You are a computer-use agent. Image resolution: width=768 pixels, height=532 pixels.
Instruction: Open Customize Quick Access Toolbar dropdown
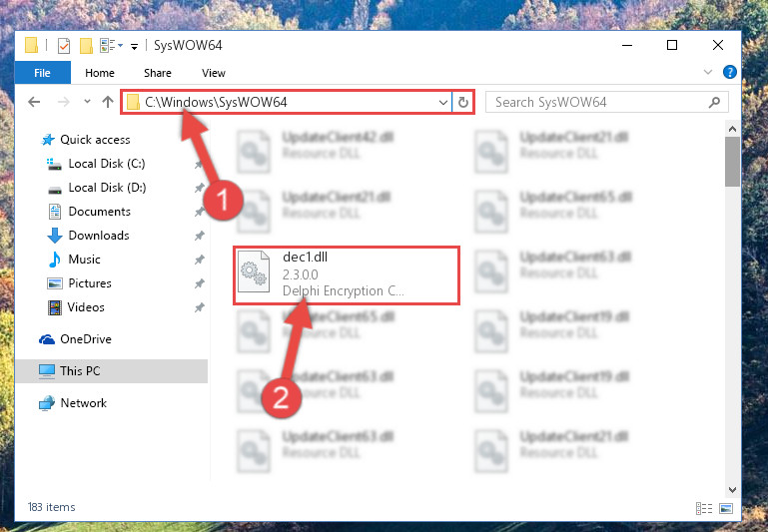[134, 47]
